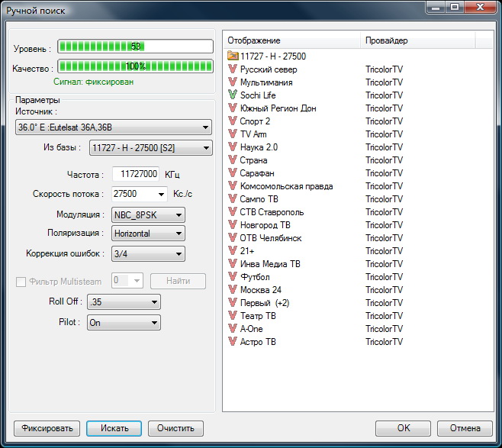Toggle the Фильтр Multisteam checkbox
The height and width of the screenshot is (448, 502).
pos(21,282)
